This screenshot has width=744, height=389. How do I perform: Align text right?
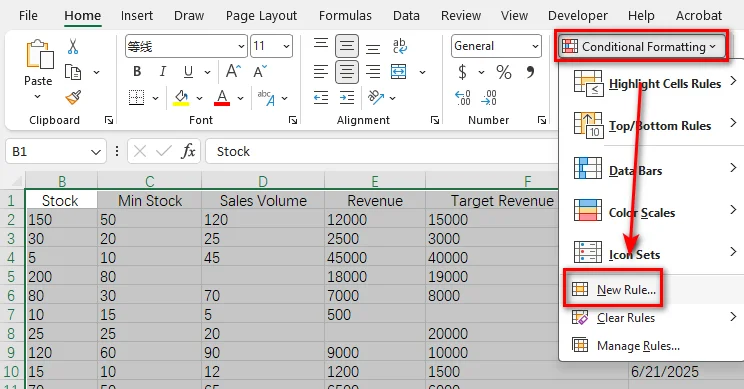[373, 72]
